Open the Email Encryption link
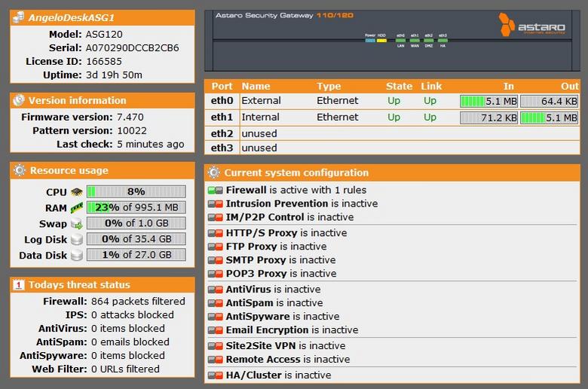Viewport: 588px width, 389px height. 267,329
